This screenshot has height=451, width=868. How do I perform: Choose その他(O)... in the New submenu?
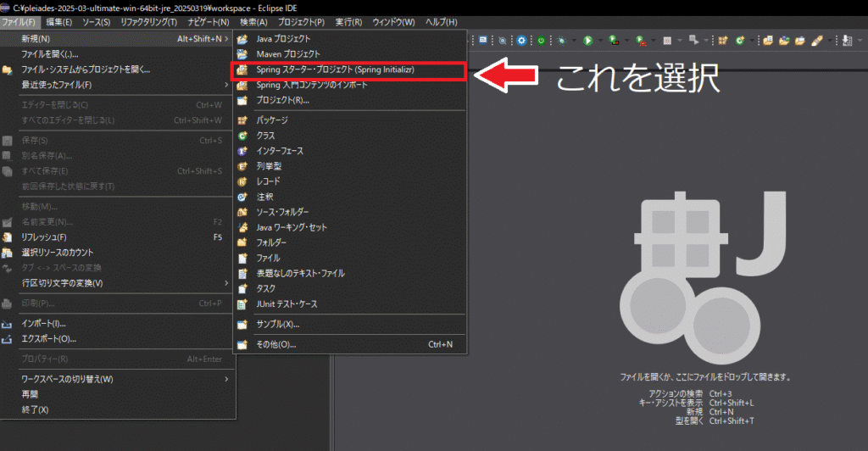(x=350, y=345)
